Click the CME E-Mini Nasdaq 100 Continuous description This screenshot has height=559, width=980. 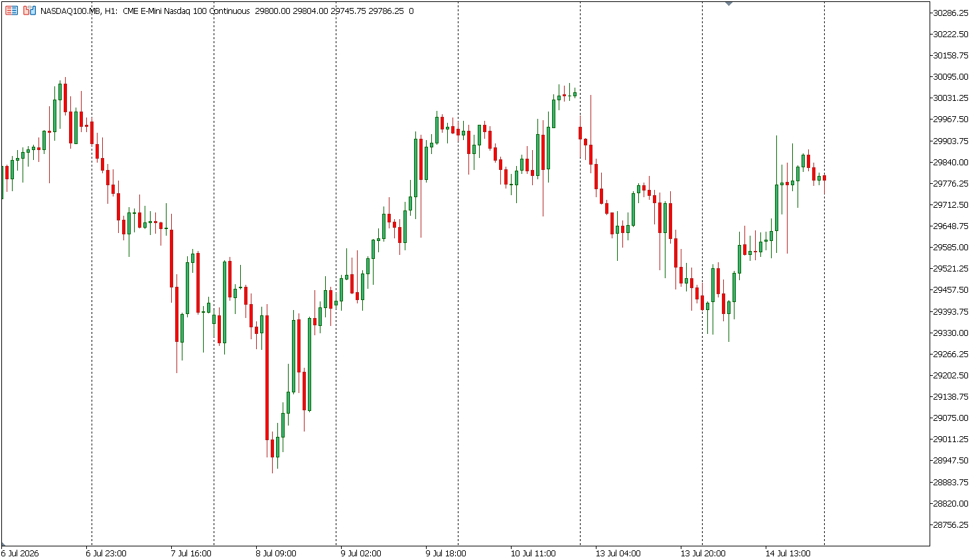point(186,11)
